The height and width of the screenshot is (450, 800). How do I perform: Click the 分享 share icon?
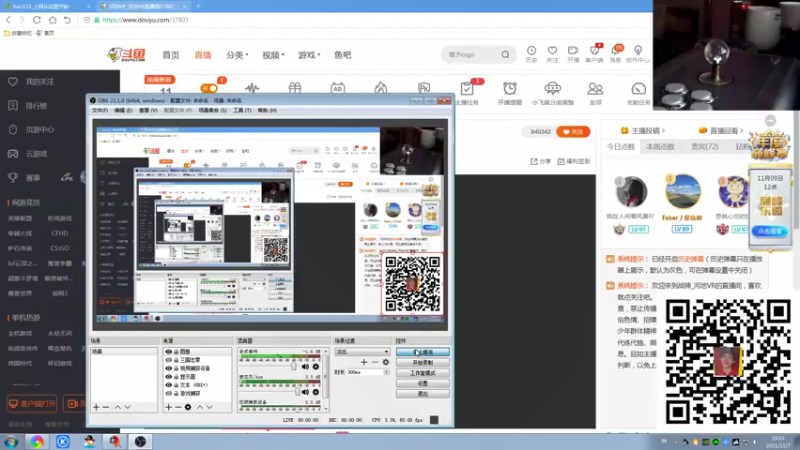point(541,161)
